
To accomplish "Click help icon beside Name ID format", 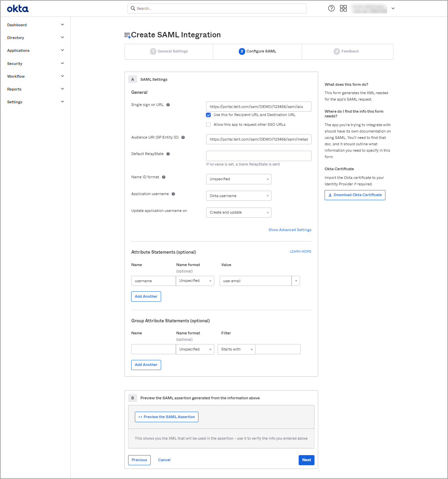I will click(163, 177).
